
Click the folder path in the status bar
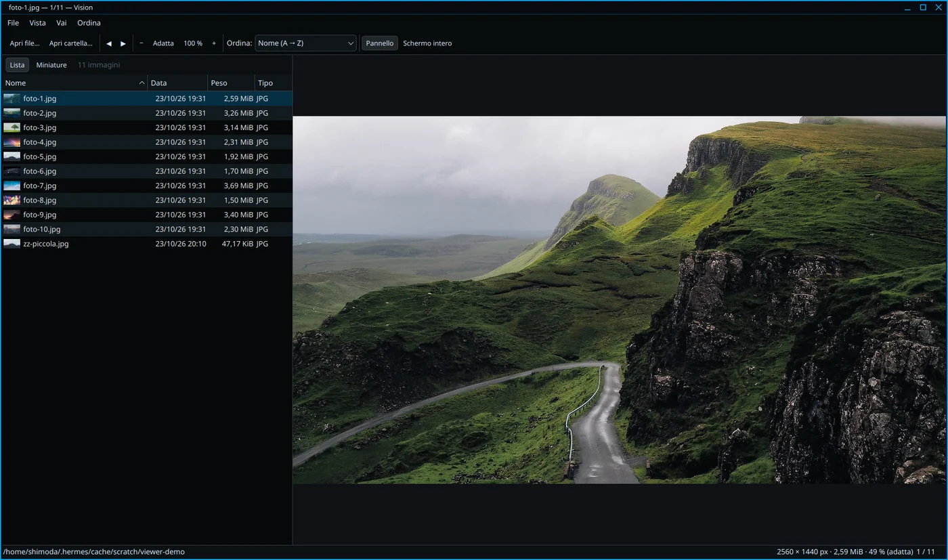coord(94,552)
